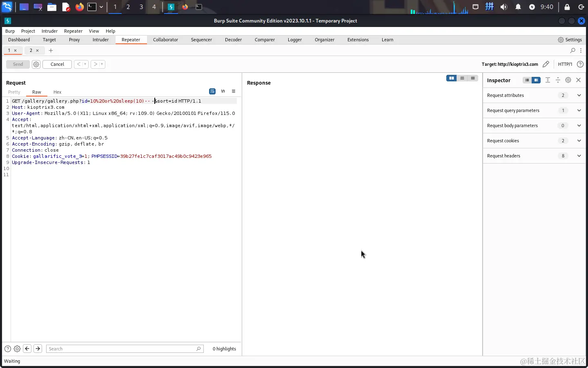Open the Burp menu
Screen dimensions: 588x368
(10, 31)
